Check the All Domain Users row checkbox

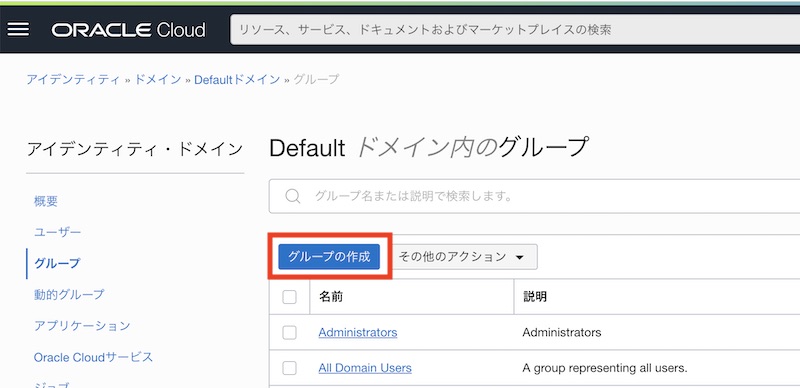pos(289,368)
